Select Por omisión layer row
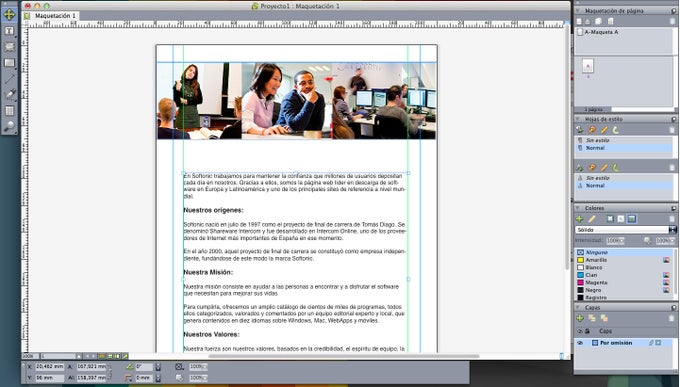 624,343
